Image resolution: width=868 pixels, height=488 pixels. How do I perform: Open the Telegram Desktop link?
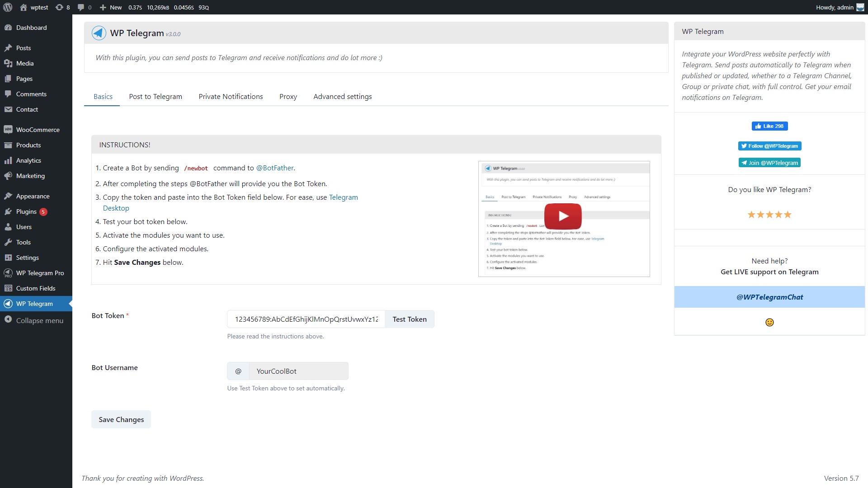click(230, 202)
